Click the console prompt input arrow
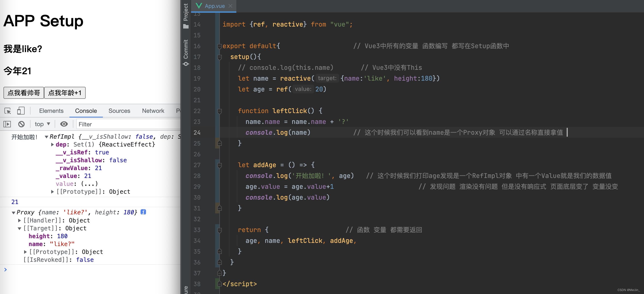This screenshot has height=294, width=644. click(x=5, y=270)
